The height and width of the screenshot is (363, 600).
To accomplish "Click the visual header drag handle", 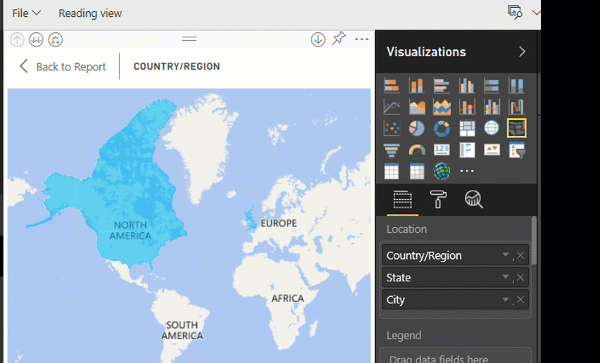I will click(189, 39).
